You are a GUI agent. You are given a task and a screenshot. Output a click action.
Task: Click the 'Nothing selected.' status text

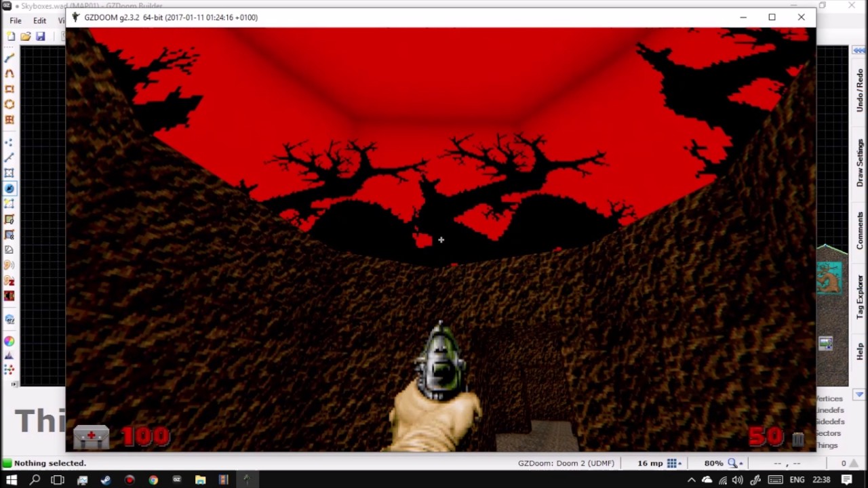pyautogui.click(x=50, y=463)
